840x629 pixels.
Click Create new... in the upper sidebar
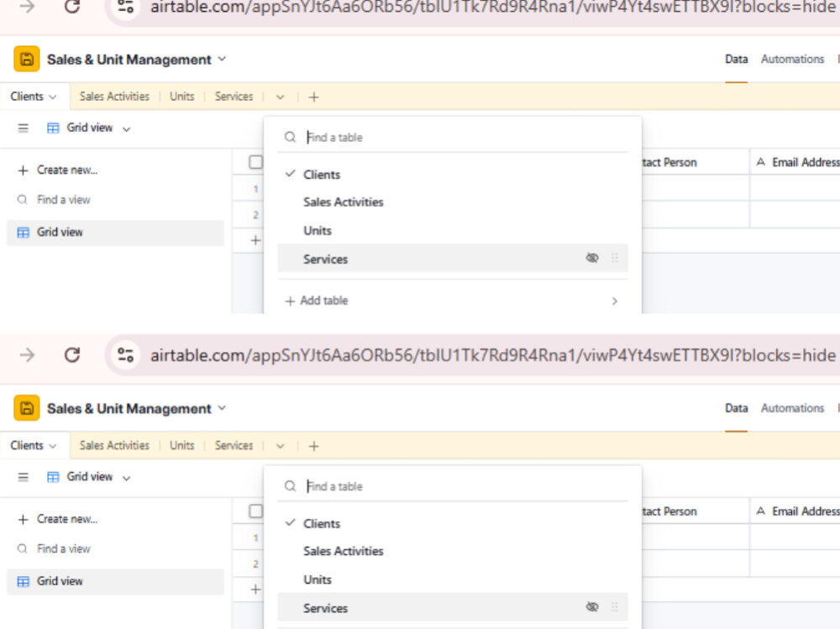[57, 170]
